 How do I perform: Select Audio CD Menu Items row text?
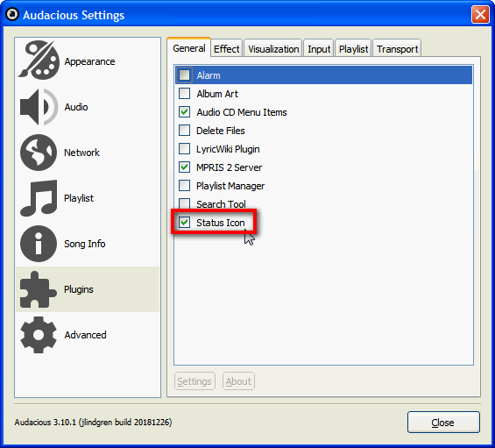242,112
